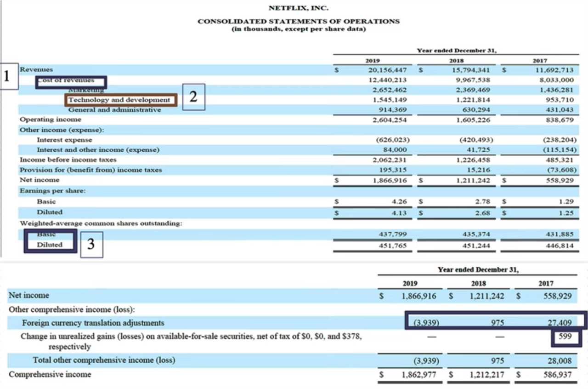
Task: Click basic shares value 435,374
Action: [475, 235]
